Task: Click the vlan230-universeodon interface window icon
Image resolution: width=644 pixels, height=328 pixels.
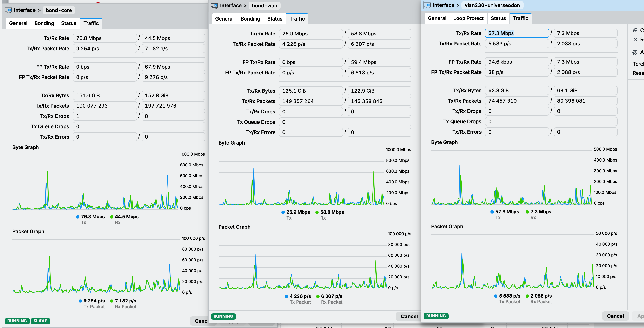Action: click(427, 5)
